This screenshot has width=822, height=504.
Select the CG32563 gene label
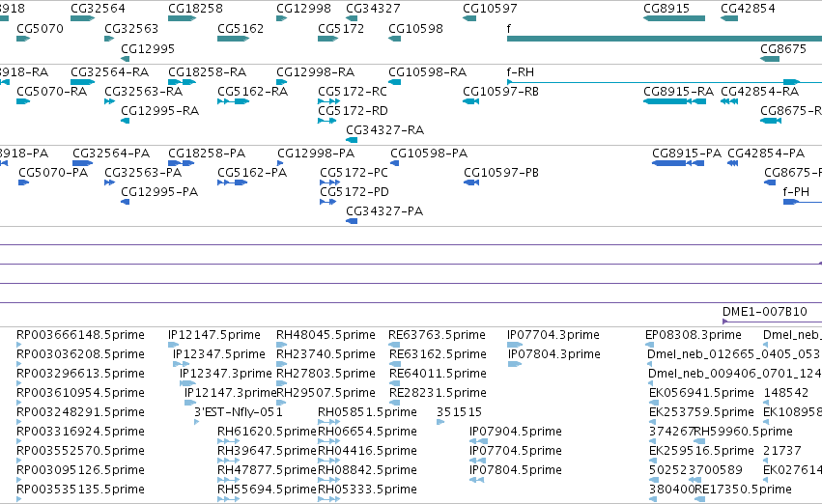tap(131, 29)
